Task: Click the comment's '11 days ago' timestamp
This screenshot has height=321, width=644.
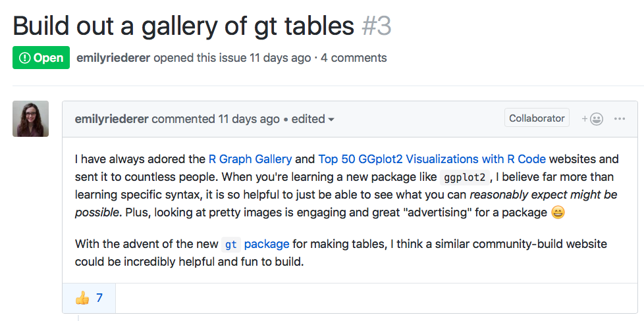Action: click(249, 119)
